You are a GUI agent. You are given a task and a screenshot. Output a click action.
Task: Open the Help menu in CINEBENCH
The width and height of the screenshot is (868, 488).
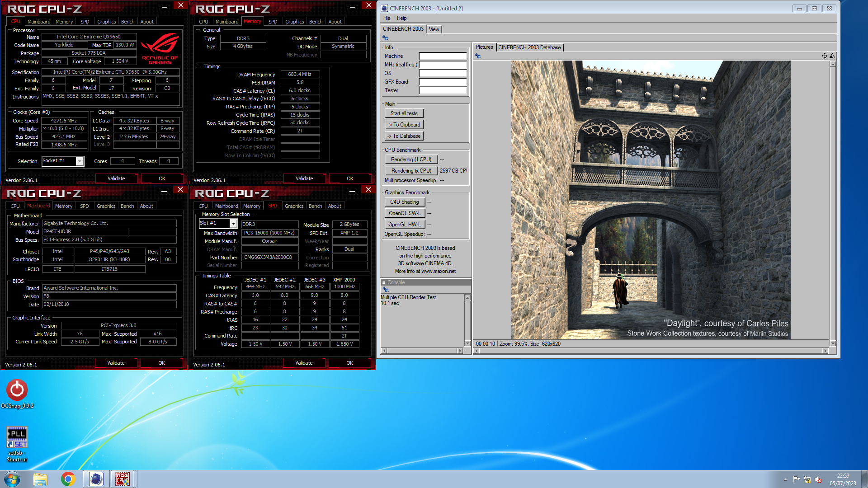(401, 18)
